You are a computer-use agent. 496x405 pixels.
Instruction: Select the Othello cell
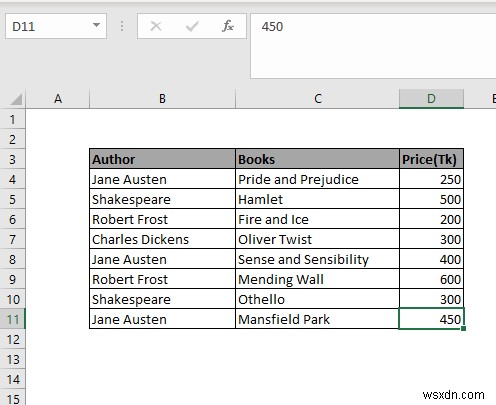317,299
